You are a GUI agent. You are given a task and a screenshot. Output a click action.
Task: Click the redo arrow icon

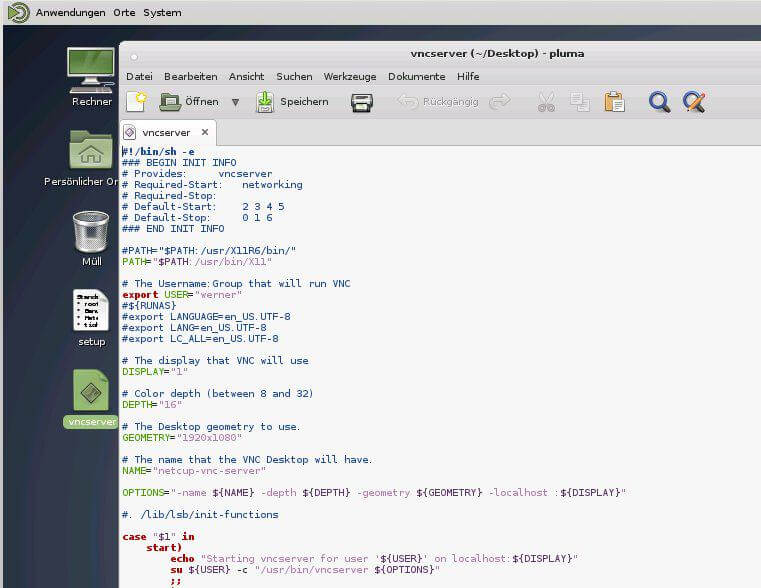coord(500,102)
